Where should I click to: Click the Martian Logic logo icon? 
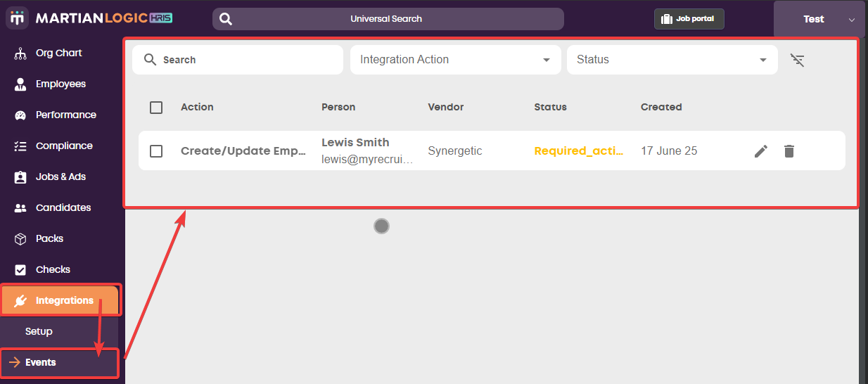tap(18, 18)
